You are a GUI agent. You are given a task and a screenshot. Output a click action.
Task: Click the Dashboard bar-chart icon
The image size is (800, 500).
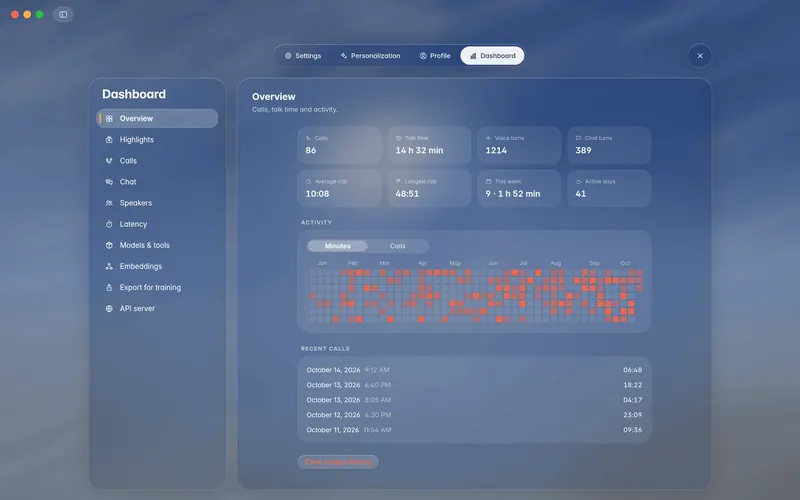click(473, 56)
